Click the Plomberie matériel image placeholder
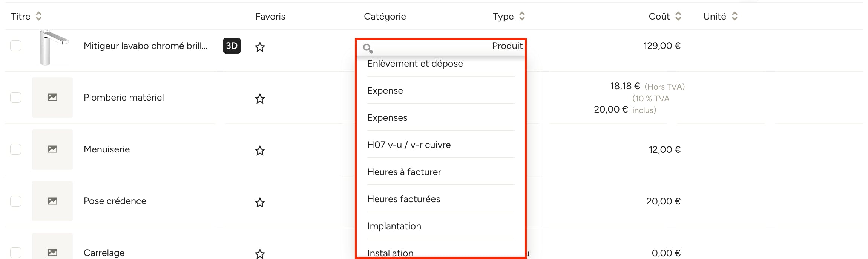 coord(52,98)
